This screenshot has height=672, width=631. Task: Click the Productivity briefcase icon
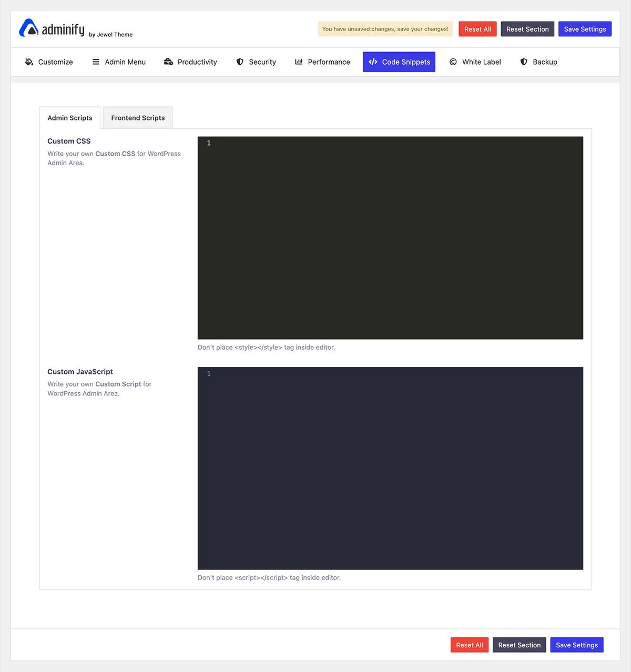pyautogui.click(x=168, y=62)
